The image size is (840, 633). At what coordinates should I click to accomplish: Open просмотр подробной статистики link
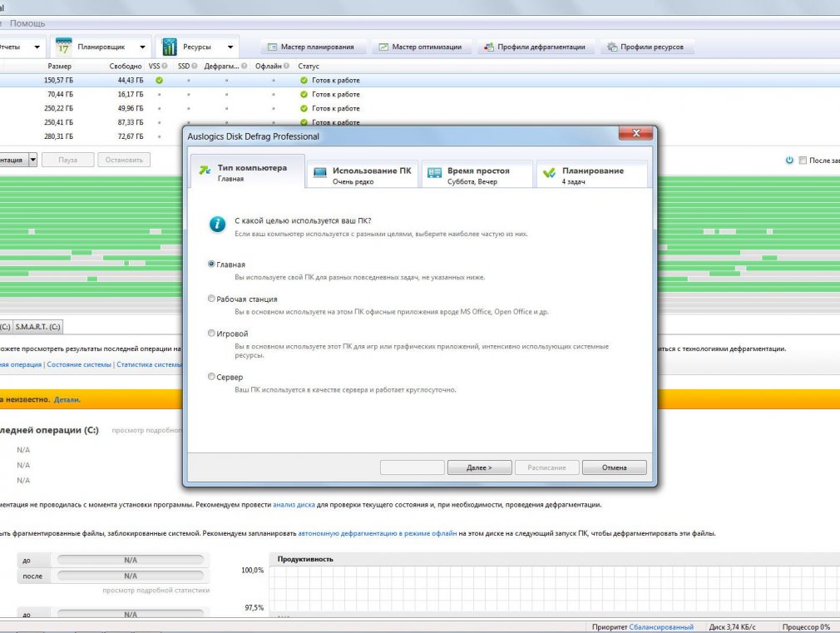156,590
